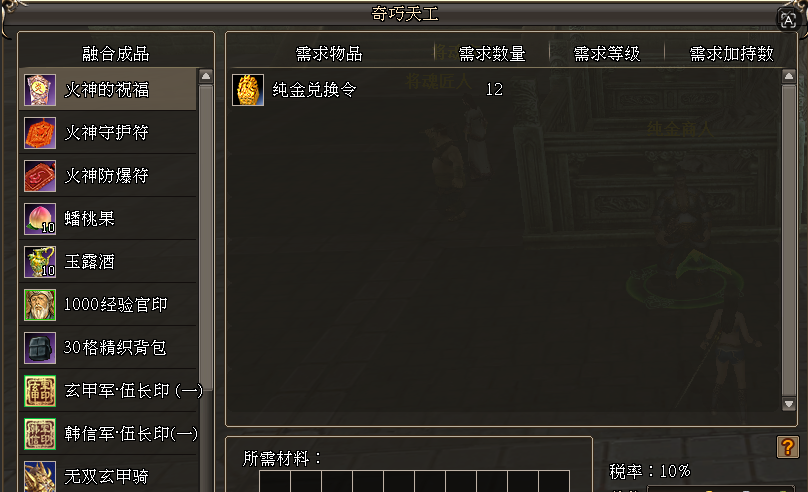Choose the 火神防爆符 red talisman icon
The height and width of the screenshot is (492, 808).
click(x=40, y=176)
